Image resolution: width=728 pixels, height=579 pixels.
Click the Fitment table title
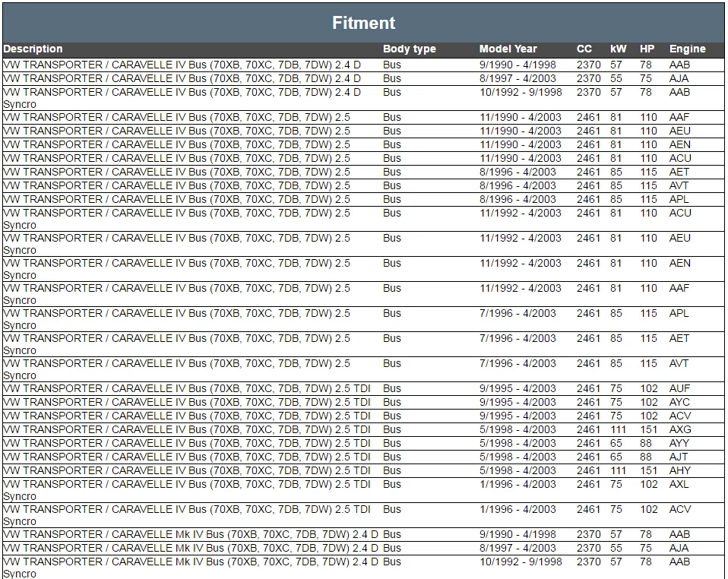tap(363, 23)
